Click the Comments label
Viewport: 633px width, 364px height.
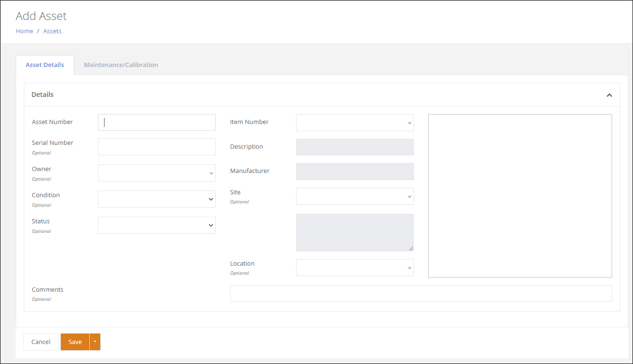[48, 290]
